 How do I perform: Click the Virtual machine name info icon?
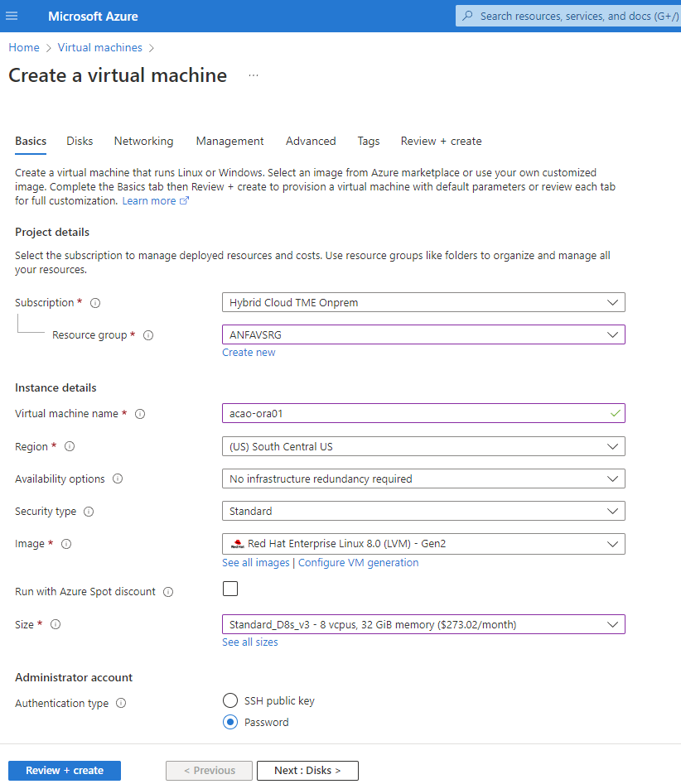click(140, 414)
